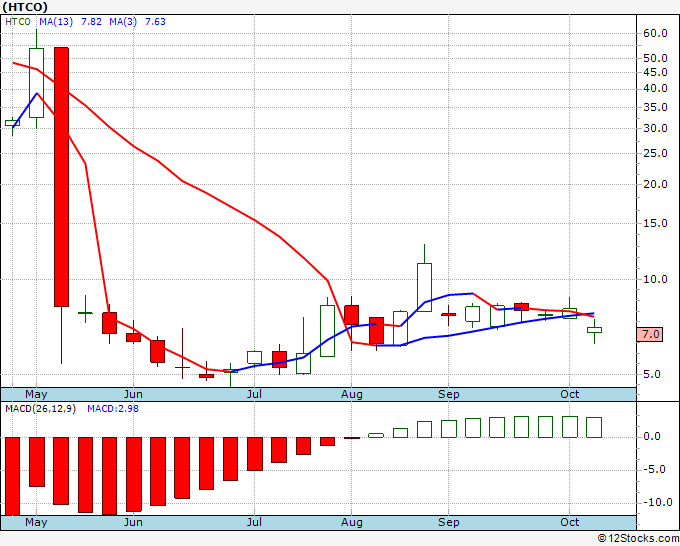Click the first red MACD histogram bar
Screen dimensions: 680x546
tap(13, 476)
